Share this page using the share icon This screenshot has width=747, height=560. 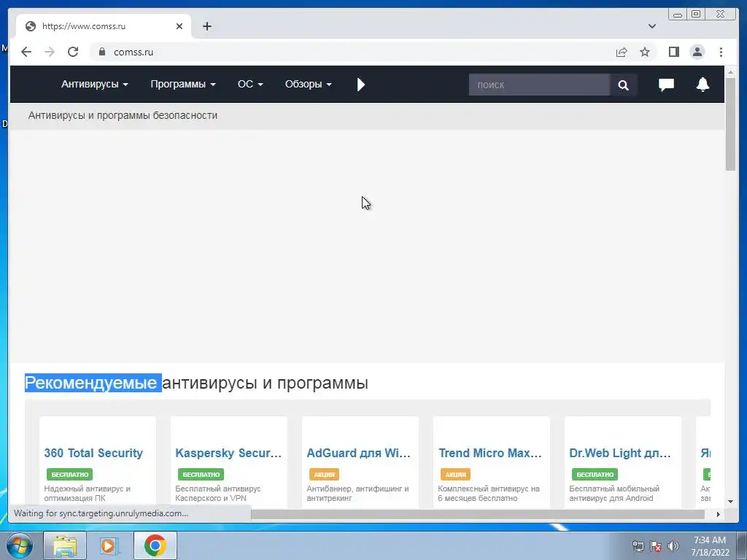click(x=622, y=52)
